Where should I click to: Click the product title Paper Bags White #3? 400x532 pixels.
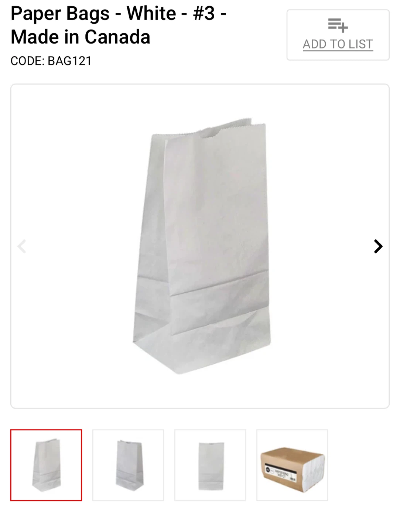coord(118,14)
